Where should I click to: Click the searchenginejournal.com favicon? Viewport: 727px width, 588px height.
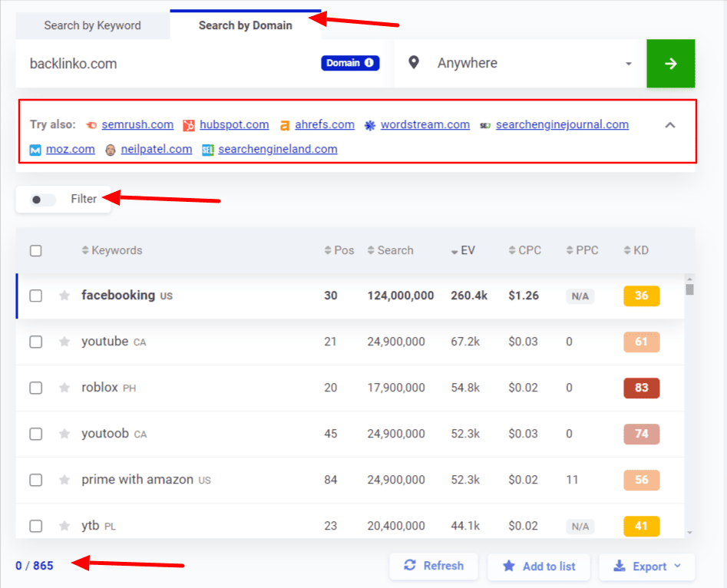485,125
